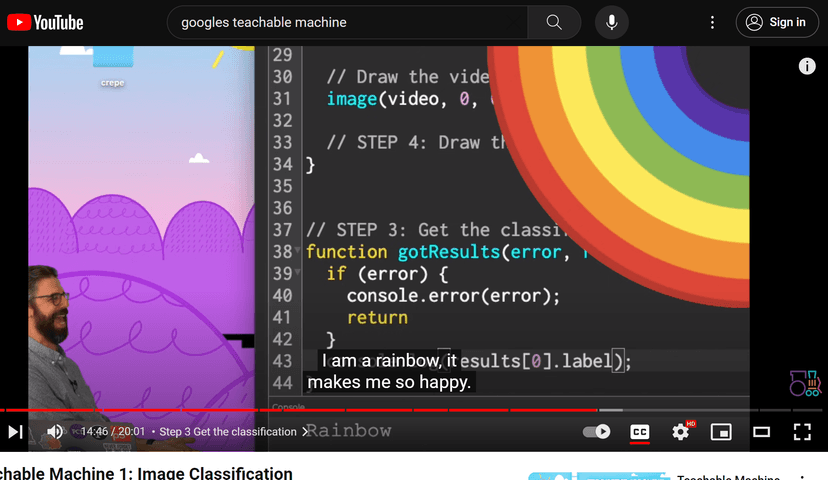Mute the video with the speaker icon
The image size is (828, 480).
[55, 432]
